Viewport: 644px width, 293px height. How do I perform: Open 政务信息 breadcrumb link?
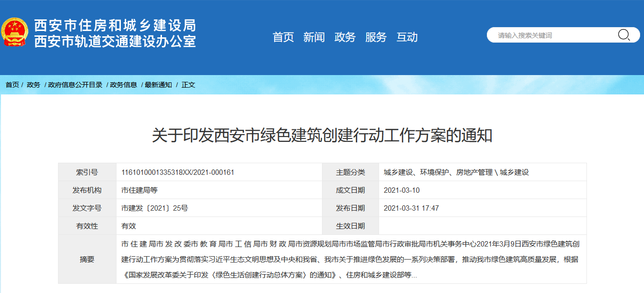tap(123, 85)
